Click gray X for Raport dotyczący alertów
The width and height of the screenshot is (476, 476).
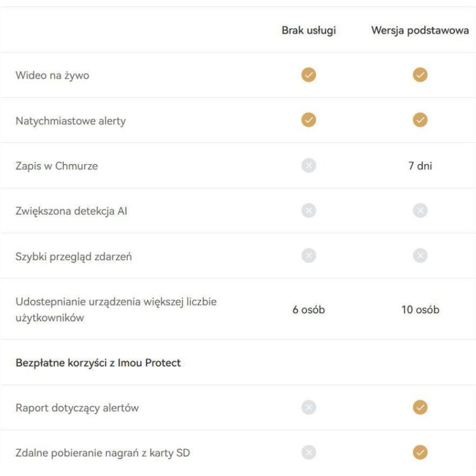click(308, 408)
